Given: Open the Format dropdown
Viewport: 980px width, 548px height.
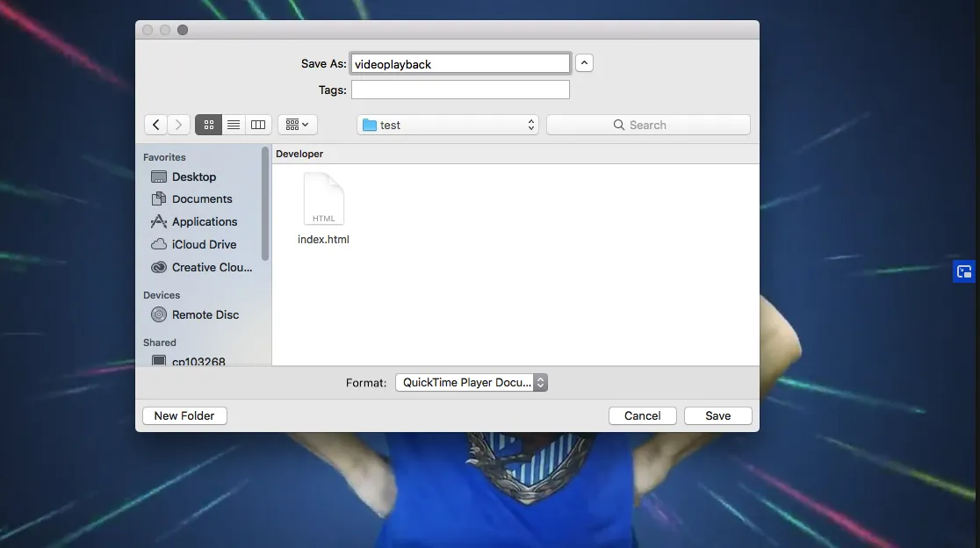Looking at the screenshot, I should [x=472, y=382].
